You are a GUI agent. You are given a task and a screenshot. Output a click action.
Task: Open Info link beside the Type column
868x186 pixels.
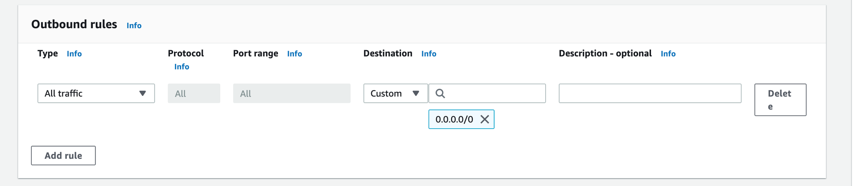[74, 54]
